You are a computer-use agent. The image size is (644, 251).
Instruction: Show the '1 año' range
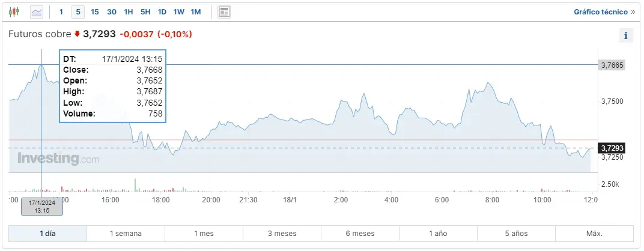pos(438,234)
